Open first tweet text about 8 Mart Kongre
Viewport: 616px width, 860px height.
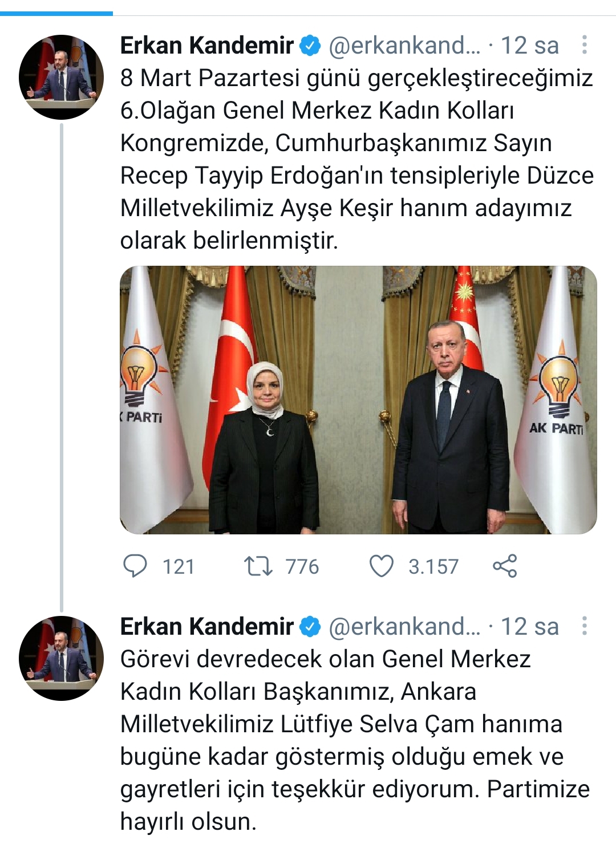[357, 159]
